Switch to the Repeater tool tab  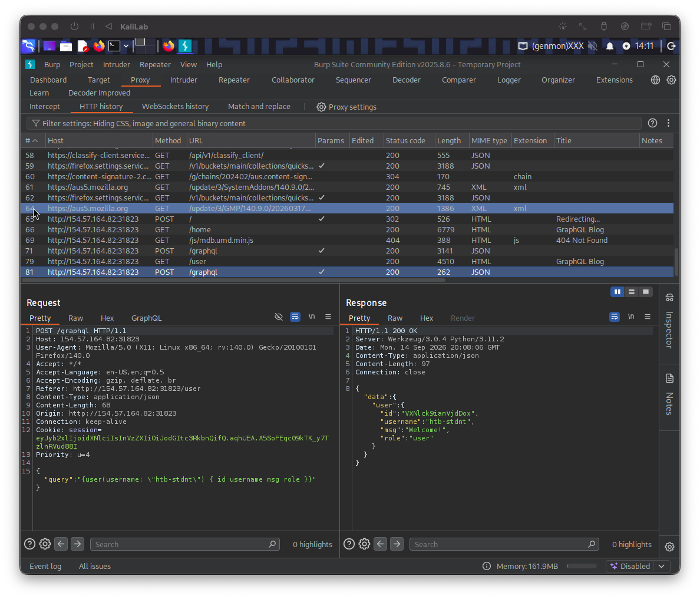pos(234,80)
